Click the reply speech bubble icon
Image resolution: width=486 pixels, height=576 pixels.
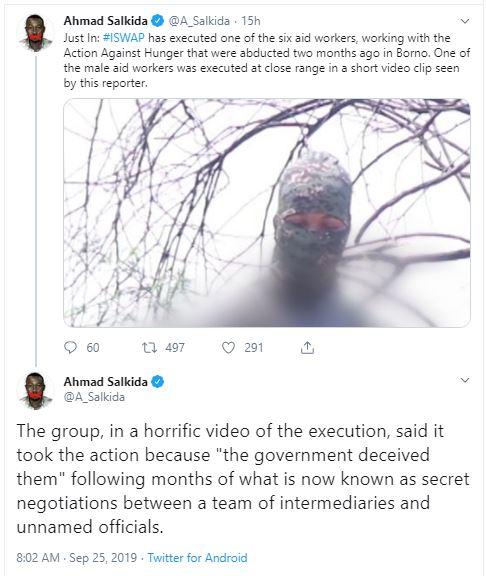(x=70, y=348)
